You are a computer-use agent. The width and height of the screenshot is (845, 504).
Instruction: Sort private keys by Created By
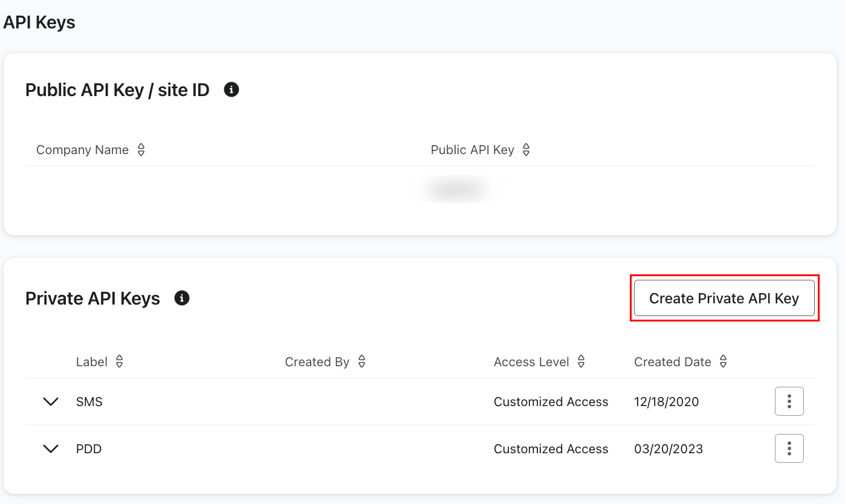[x=361, y=362]
